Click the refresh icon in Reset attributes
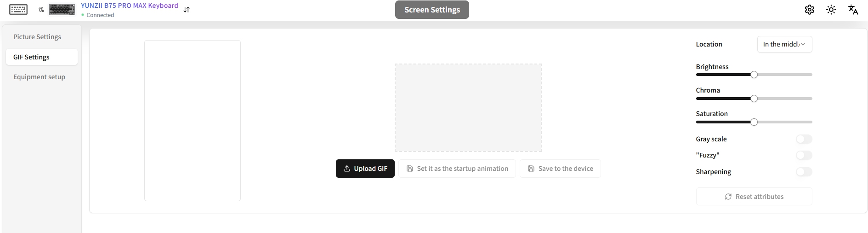The image size is (868, 233). tap(728, 197)
